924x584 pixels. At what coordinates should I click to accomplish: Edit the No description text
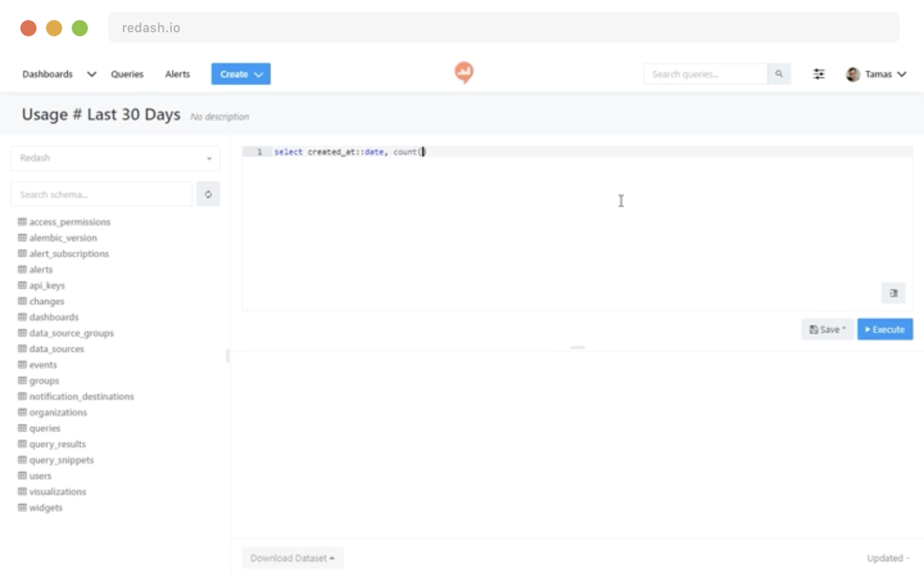click(219, 117)
